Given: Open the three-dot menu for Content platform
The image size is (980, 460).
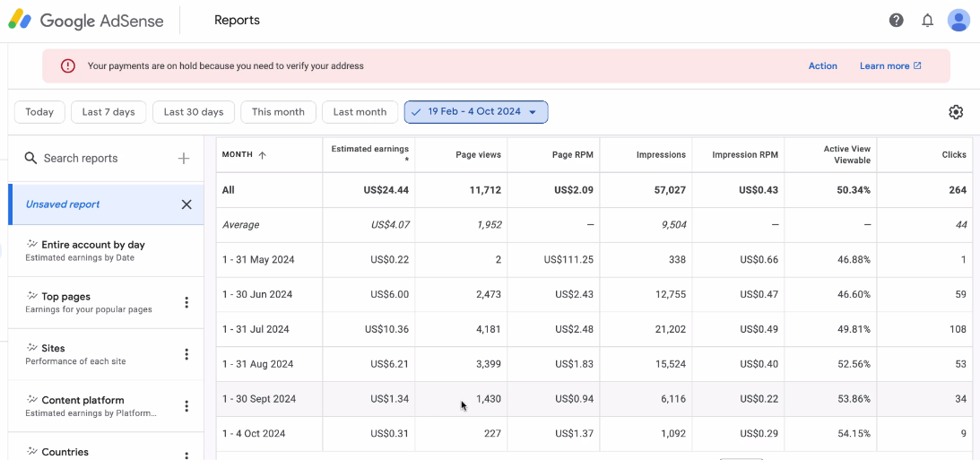Looking at the screenshot, I should tap(186, 406).
